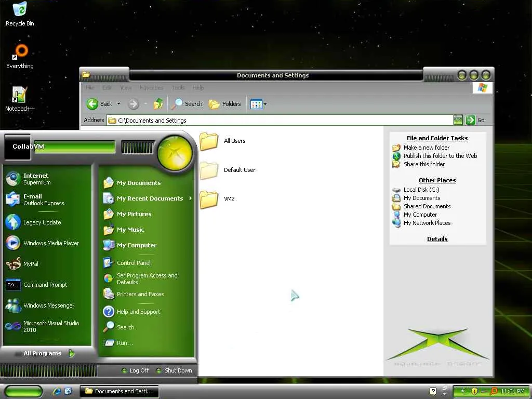Open My Computer in Start menu

tap(147, 245)
